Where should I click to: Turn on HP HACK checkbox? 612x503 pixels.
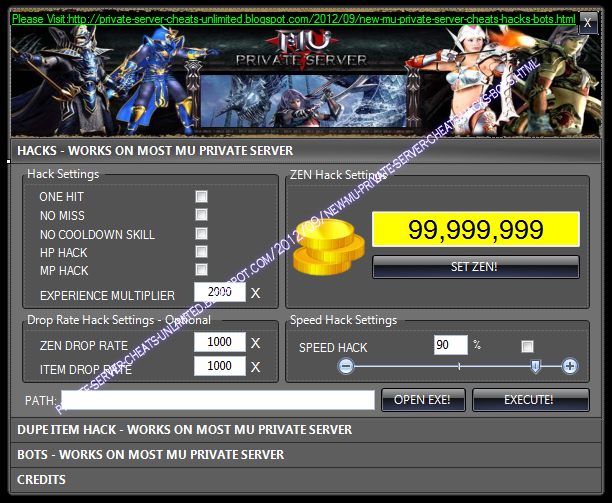point(201,252)
